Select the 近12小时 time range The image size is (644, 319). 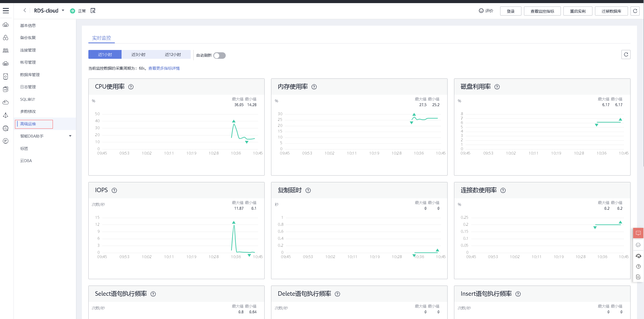[173, 55]
